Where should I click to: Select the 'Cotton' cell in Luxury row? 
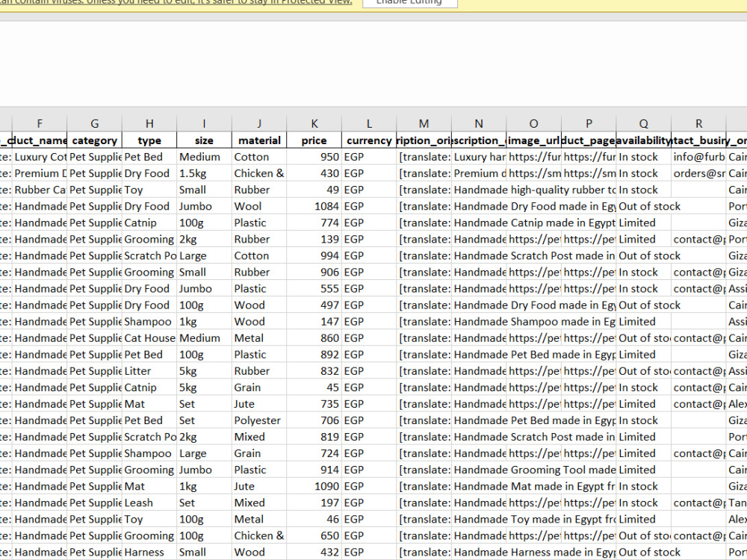259,157
